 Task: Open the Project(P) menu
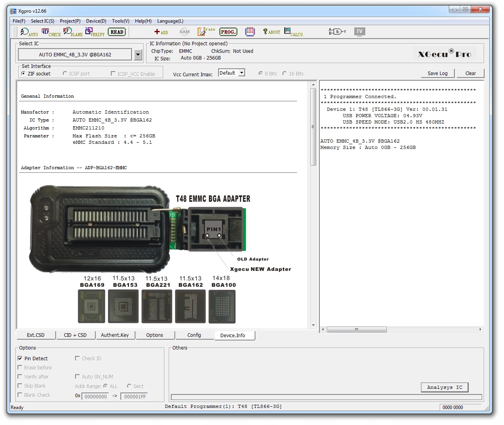(x=70, y=21)
